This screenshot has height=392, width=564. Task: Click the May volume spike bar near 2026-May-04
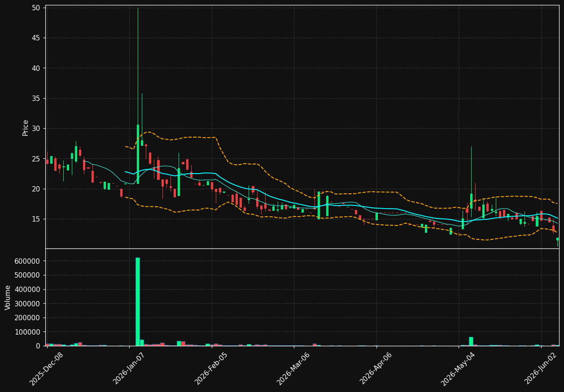click(471, 341)
